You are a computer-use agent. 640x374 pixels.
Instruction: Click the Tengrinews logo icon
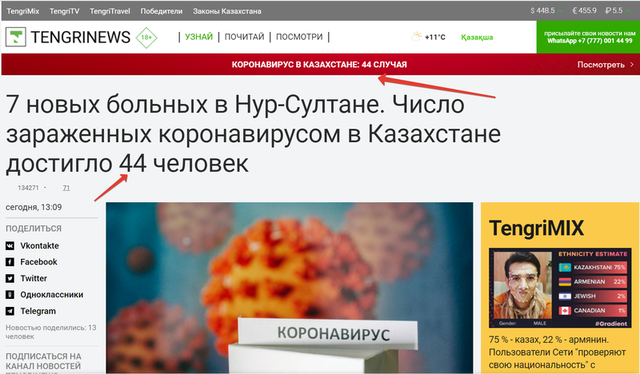pyautogui.click(x=16, y=37)
